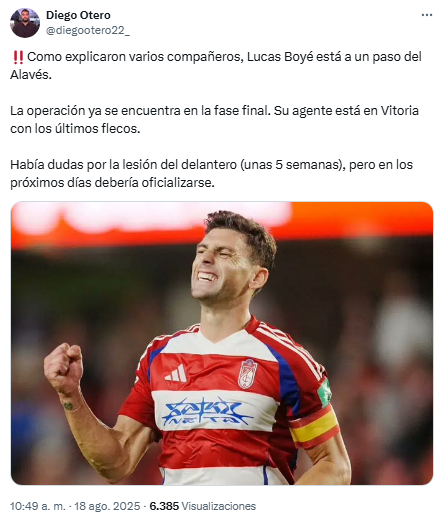The image size is (437, 516).
Task: Click the captain armband in the photo
Action: [x=314, y=425]
